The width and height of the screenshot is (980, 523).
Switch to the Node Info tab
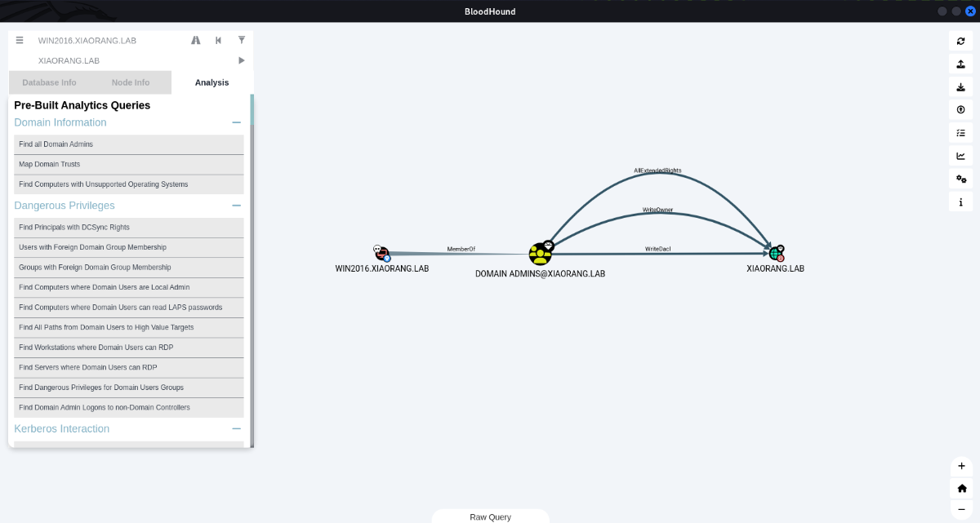tap(131, 82)
